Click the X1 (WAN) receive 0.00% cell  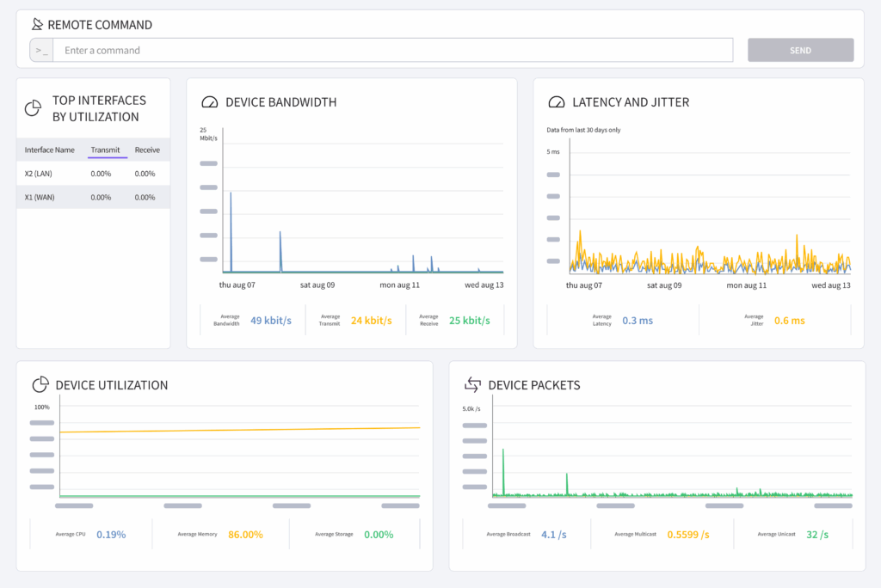click(145, 197)
